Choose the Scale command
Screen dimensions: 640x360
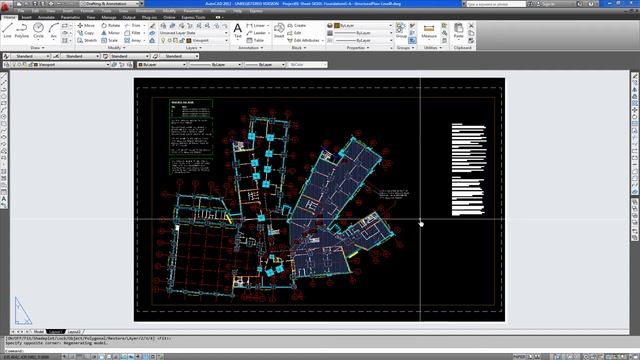pos(109,40)
